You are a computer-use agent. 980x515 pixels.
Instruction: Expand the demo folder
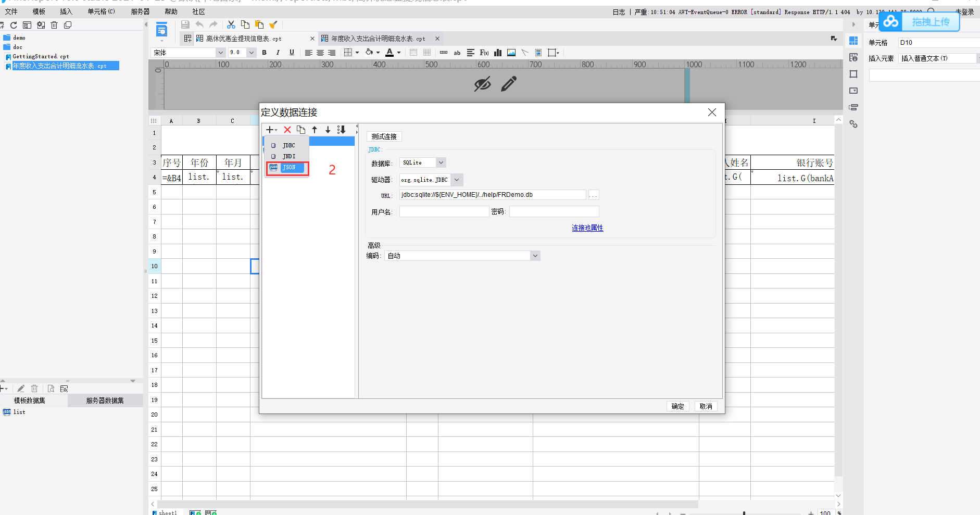19,37
